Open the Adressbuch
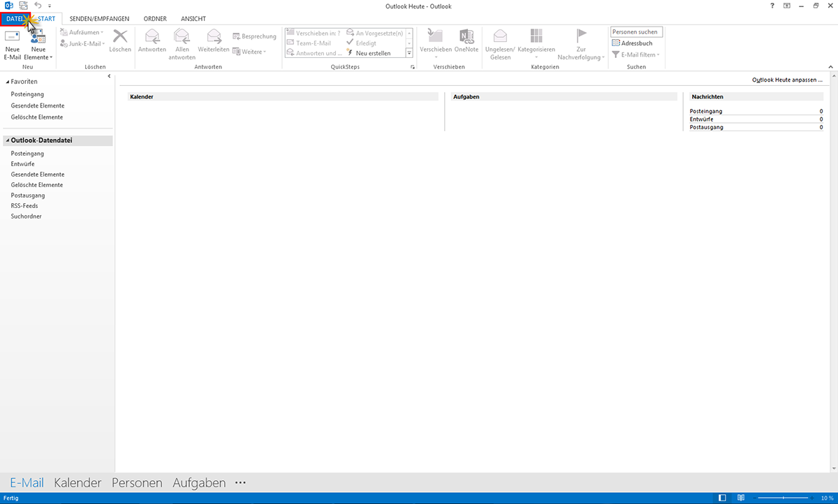 (x=632, y=43)
